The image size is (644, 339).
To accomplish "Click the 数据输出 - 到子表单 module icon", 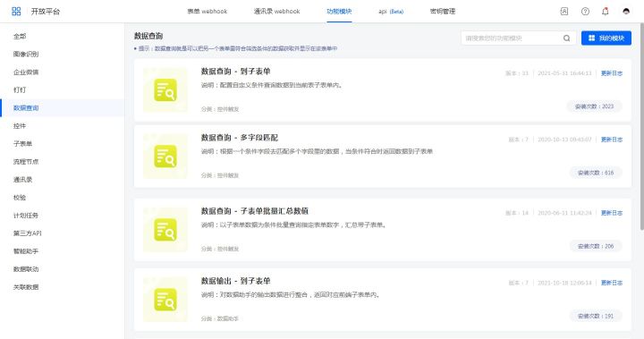I will [165, 300].
